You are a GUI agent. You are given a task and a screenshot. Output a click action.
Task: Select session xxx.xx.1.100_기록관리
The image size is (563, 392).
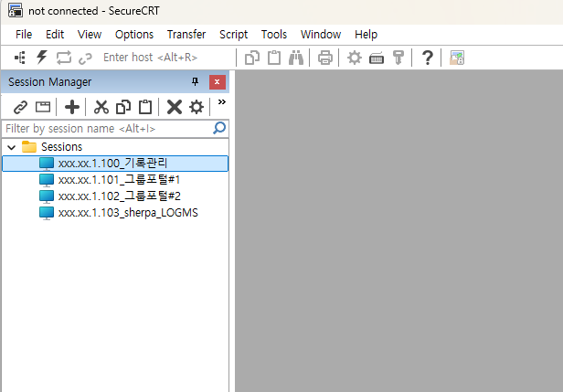point(115,164)
